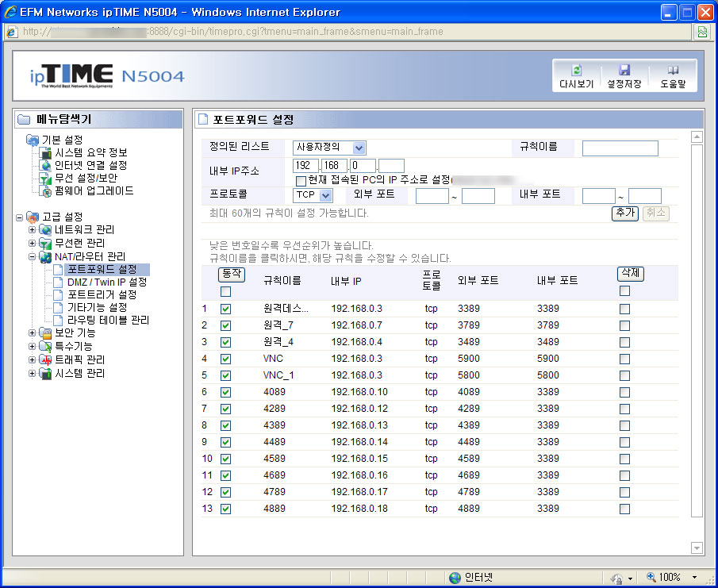This screenshot has width=718, height=588.
Task: Click the 다시보기 refresh icon
Action: pyautogui.click(x=577, y=70)
